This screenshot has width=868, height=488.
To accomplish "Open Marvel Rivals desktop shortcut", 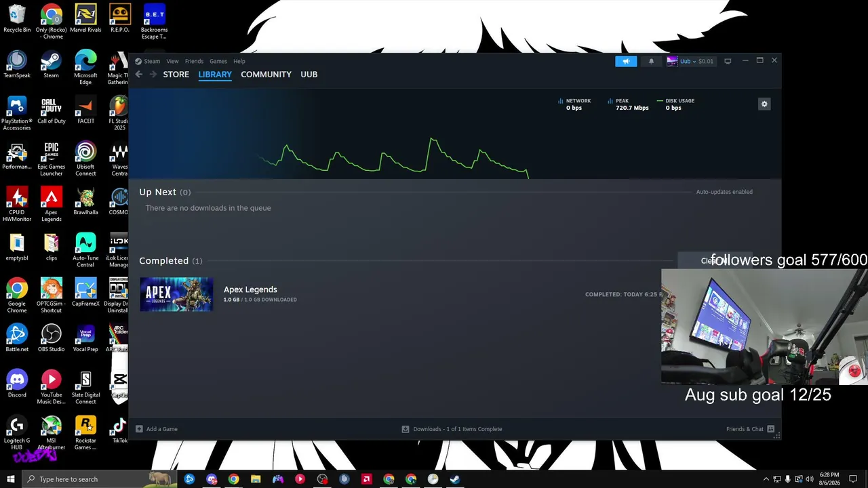I will [85, 19].
